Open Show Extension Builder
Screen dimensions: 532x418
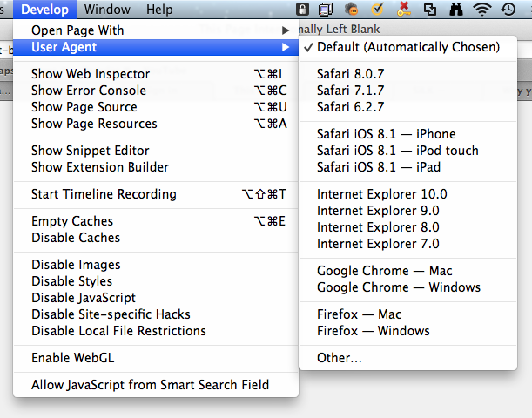[x=156, y=167]
